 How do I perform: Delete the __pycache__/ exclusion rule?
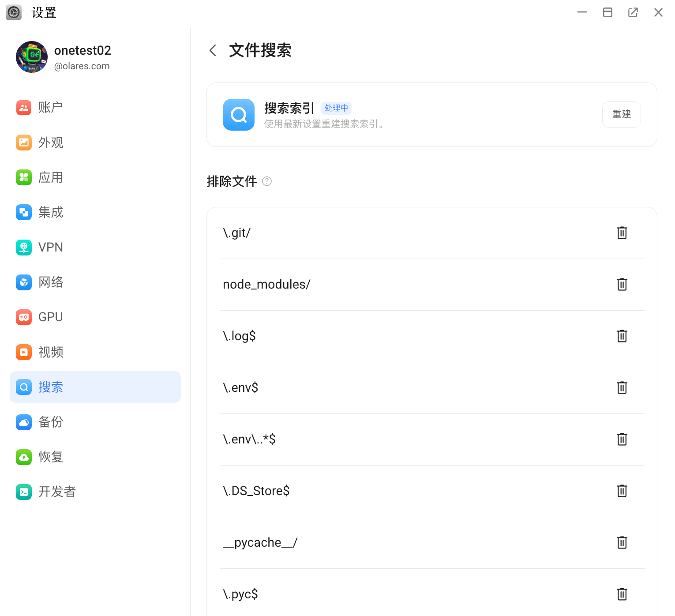pos(622,542)
